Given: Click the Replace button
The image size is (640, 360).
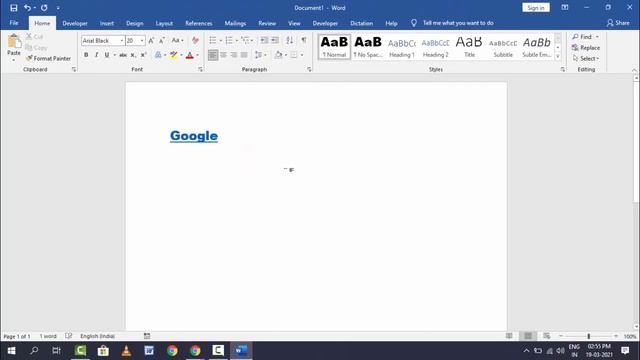Looking at the screenshot, I should click(586, 48).
